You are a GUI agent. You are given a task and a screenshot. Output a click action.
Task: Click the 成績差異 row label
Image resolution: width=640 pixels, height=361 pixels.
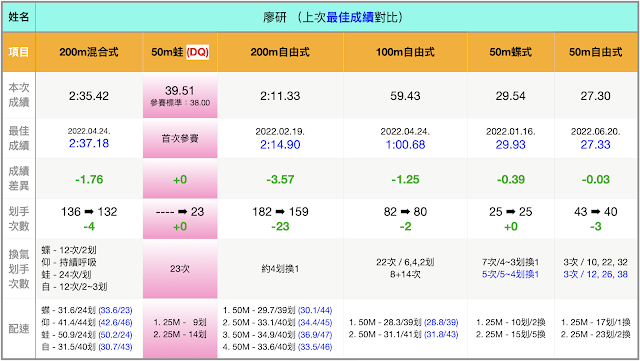pos(19,178)
